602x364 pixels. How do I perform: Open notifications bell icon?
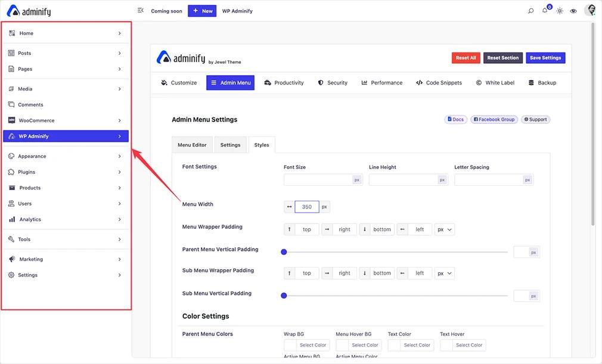[545, 10]
